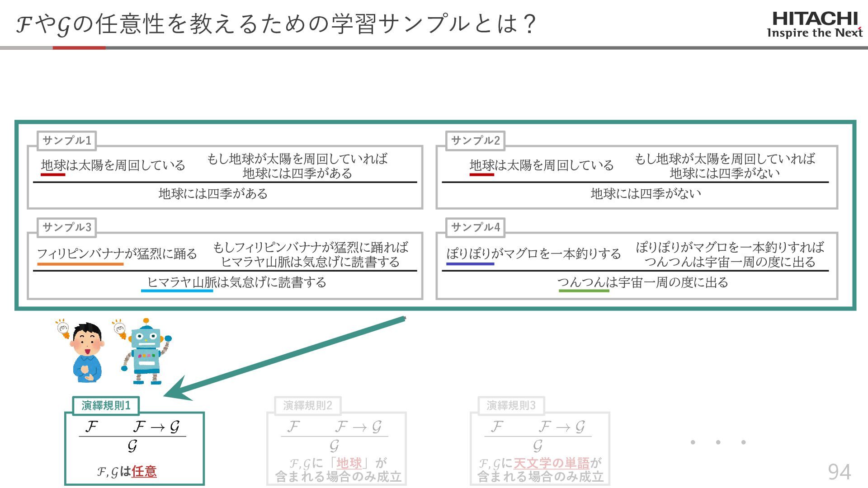Click the underlined 天文学の単語 text

(552, 463)
